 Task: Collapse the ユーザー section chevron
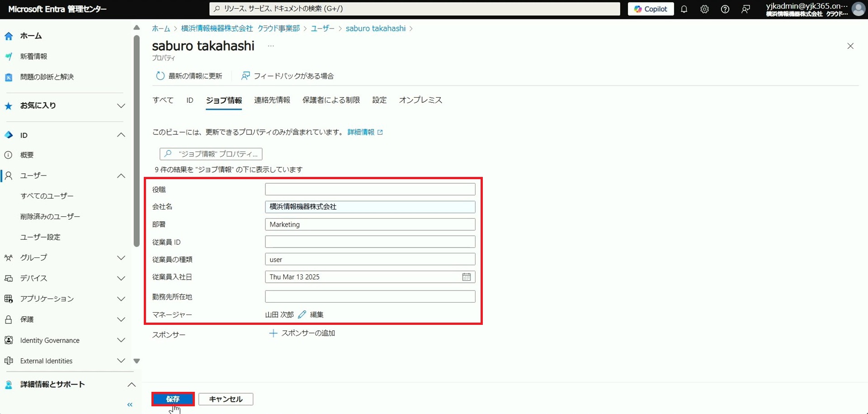121,176
